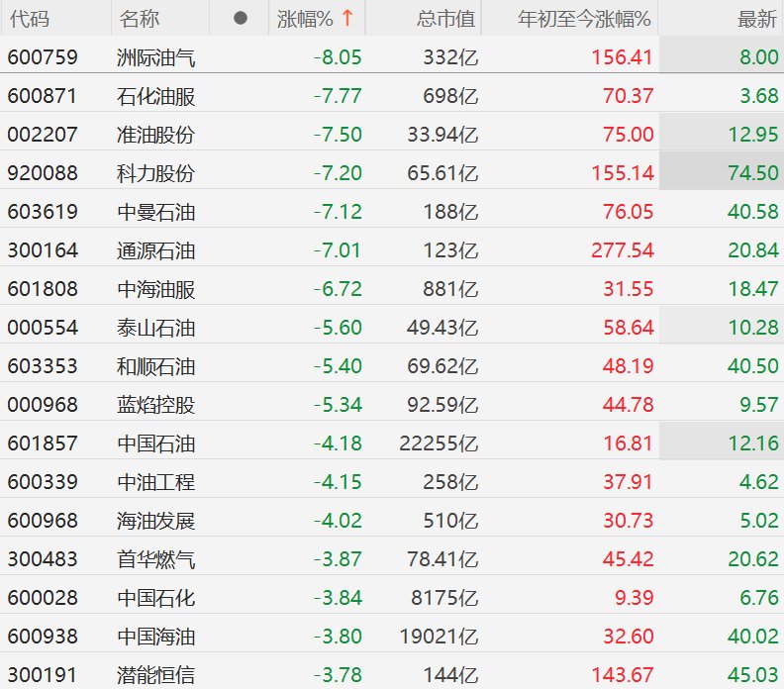Click stock code 603619
Viewport: 784px width, 689px height.
click(43, 212)
